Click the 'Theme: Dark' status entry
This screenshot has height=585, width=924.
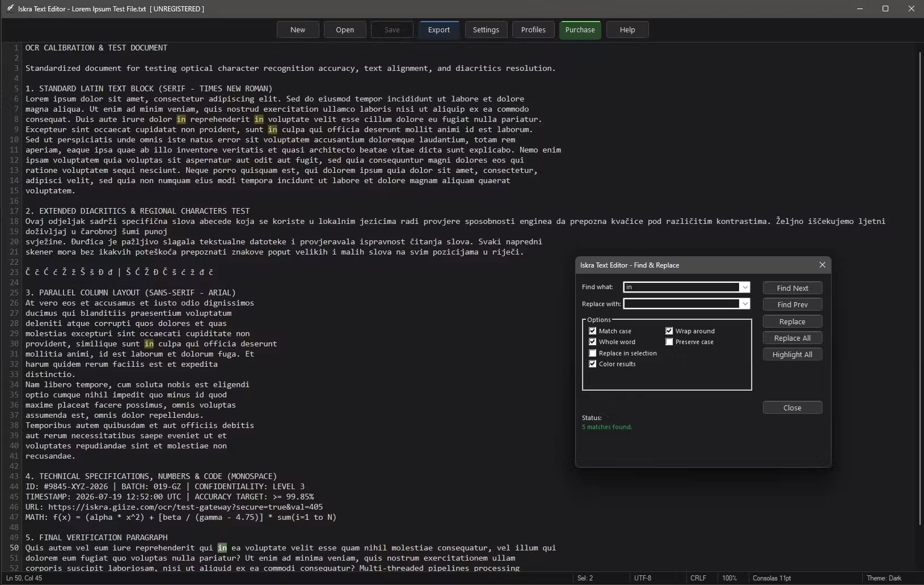pyautogui.click(x=884, y=578)
